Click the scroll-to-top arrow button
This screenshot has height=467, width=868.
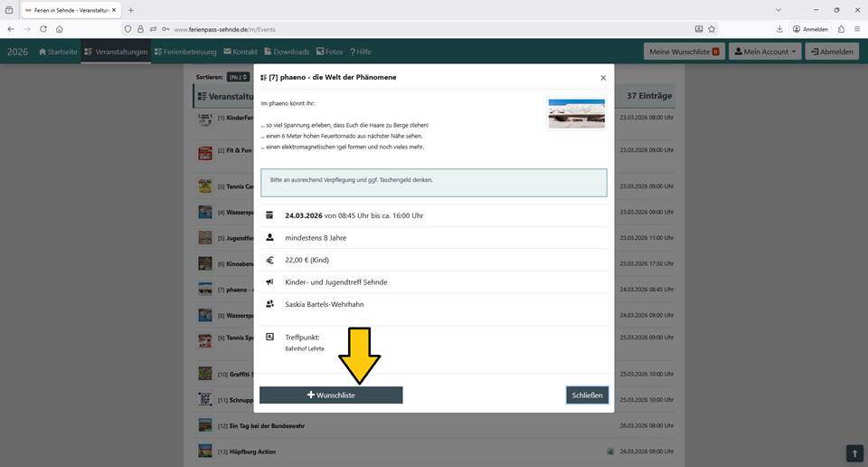pyautogui.click(x=854, y=453)
